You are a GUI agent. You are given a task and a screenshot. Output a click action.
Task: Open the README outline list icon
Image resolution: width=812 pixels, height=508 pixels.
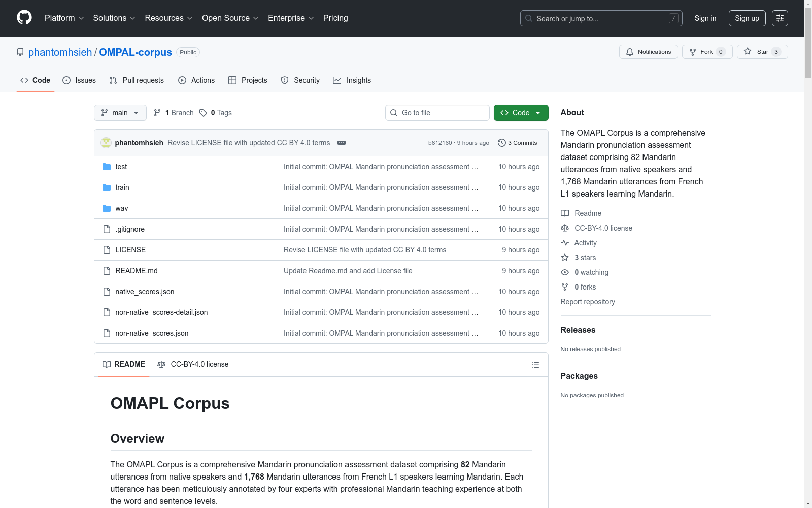[535, 365]
